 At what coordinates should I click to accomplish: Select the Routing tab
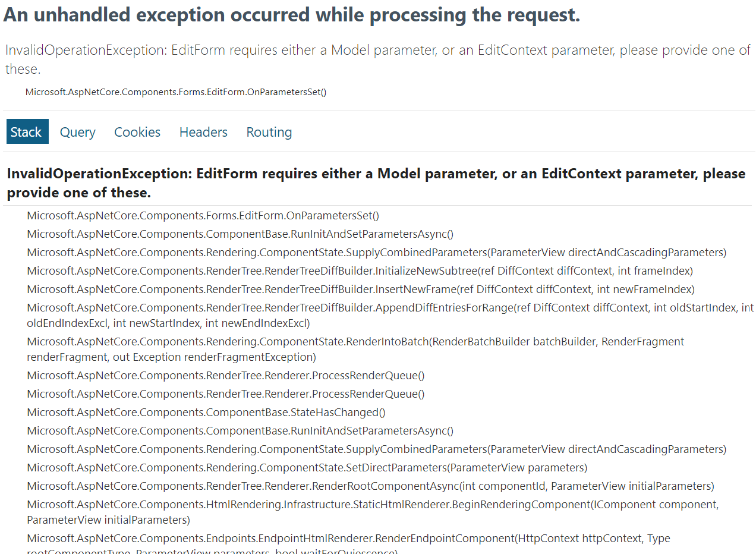269,132
